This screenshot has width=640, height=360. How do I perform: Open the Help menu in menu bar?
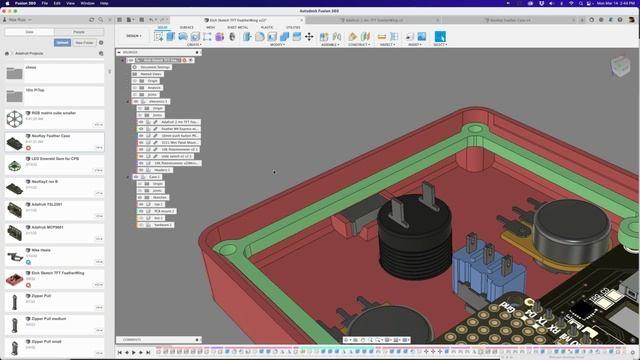104,3
